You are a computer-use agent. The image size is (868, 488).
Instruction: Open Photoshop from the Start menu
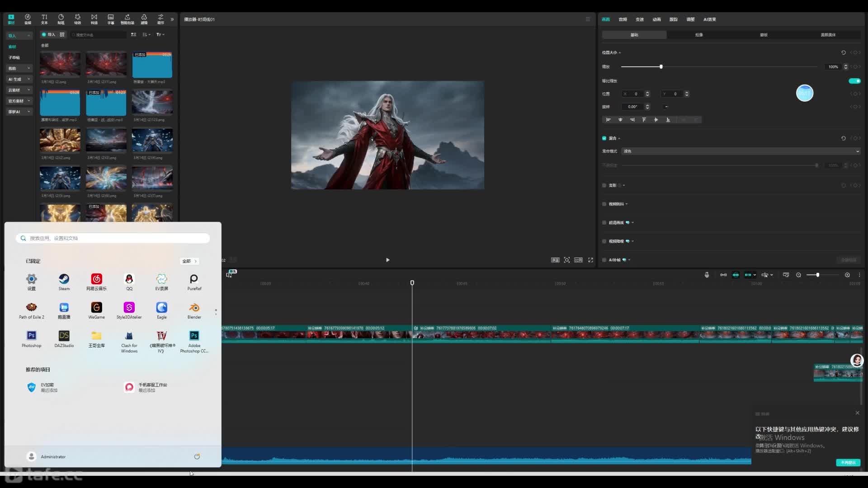point(31,339)
